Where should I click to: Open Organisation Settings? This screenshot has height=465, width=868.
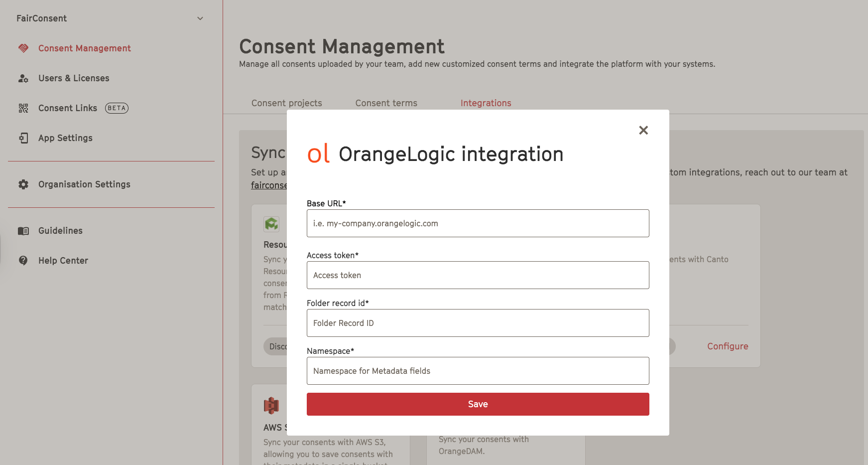[x=84, y=184]
